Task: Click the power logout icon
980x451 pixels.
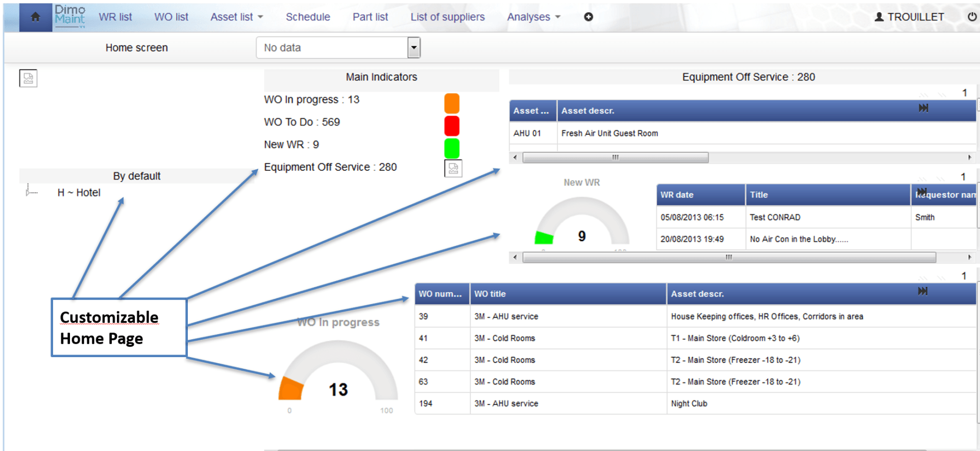Action: [x=972, y=17]
